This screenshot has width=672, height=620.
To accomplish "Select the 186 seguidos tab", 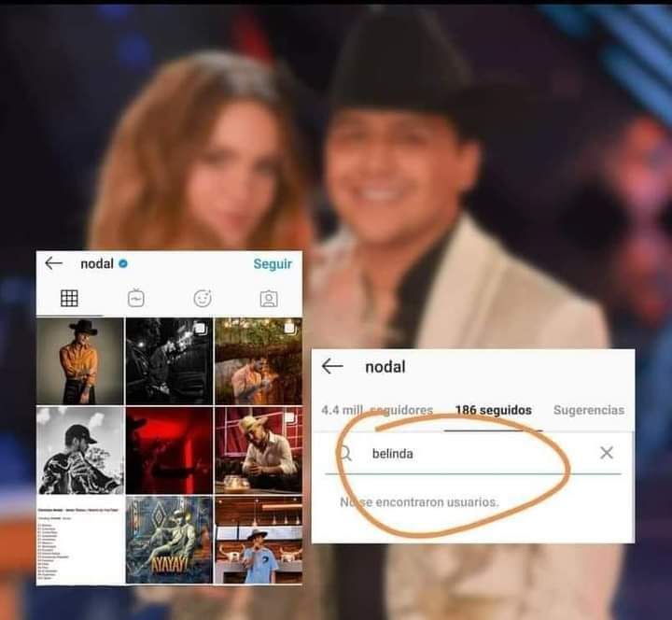I will pos(494,410).
